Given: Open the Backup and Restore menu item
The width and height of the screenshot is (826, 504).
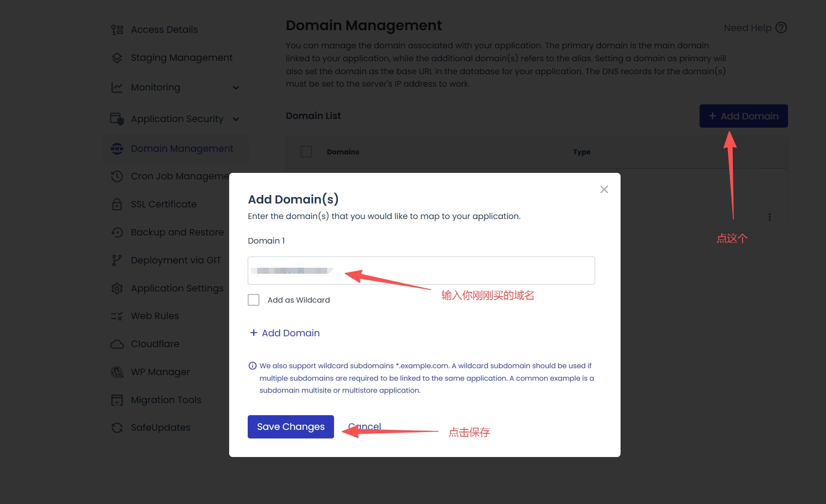Looking at the screenshot, I should click(177, 232).
